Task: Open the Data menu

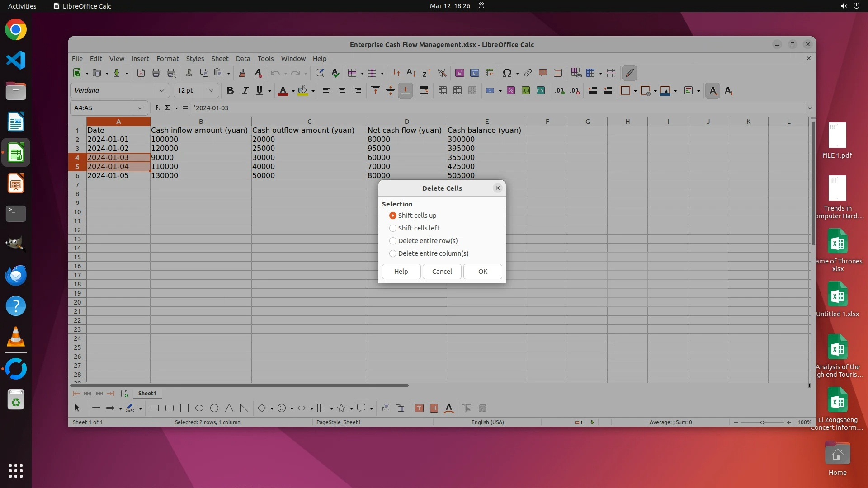Action: 243,59
